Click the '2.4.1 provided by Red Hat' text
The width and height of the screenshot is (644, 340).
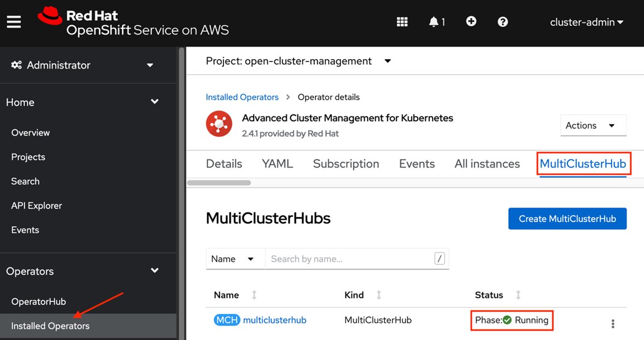[x=290, y=134]
